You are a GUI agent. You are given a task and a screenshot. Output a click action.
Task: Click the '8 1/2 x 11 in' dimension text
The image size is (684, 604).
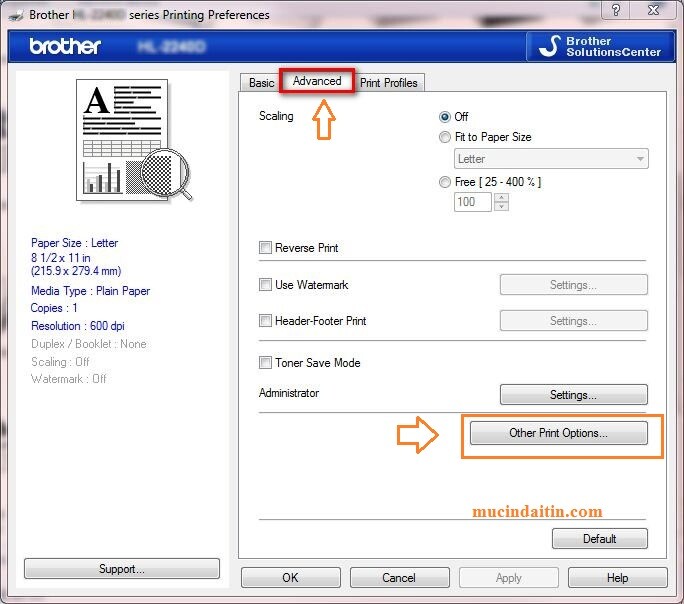pyautogui.click(x=61, y=258)
